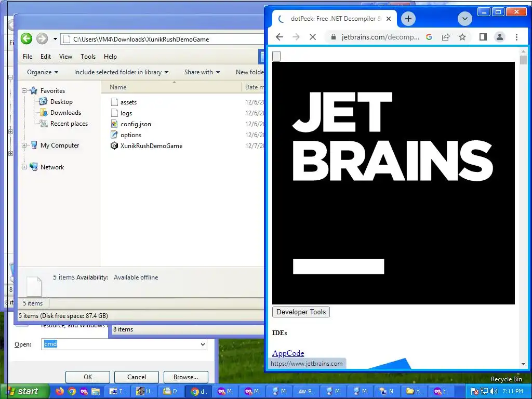Select the logs file icon
Screen dimensions: 532x399
pos(115,113)
